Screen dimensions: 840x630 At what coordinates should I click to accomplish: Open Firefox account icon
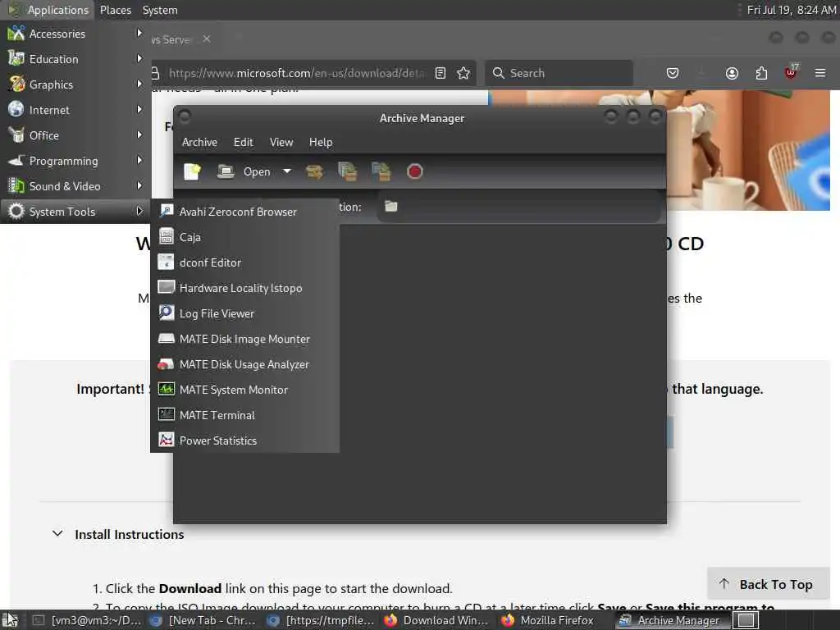pyautogui.click(x=732, y=73)
